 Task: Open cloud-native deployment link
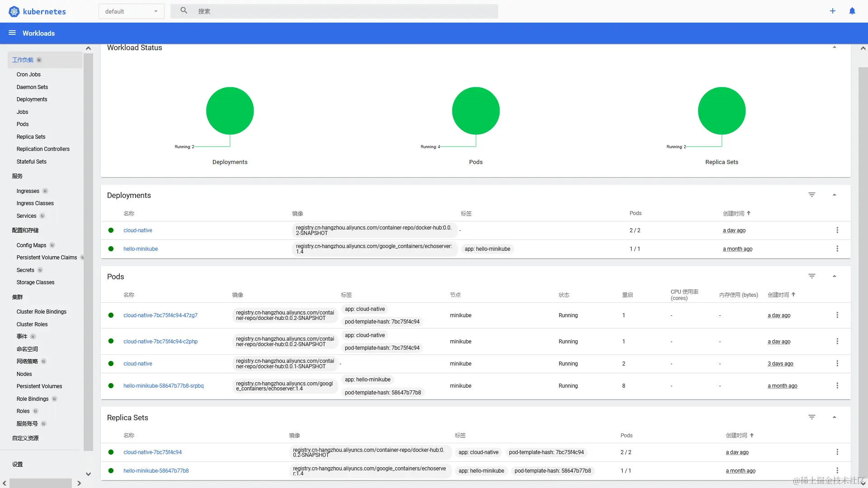138,230
